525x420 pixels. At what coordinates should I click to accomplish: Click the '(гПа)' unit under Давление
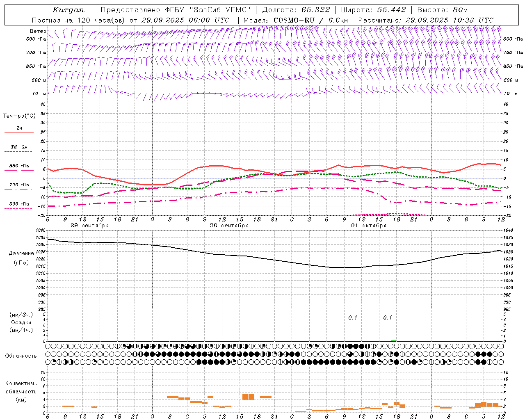point(21,262)
